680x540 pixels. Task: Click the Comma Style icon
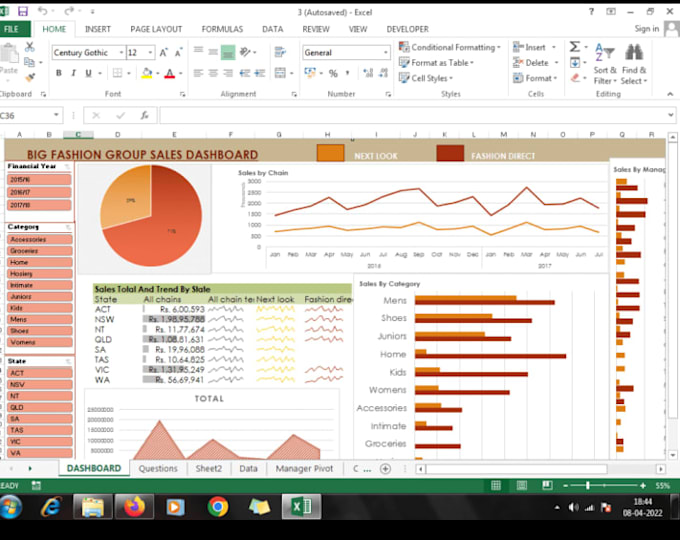pos(347,73)
